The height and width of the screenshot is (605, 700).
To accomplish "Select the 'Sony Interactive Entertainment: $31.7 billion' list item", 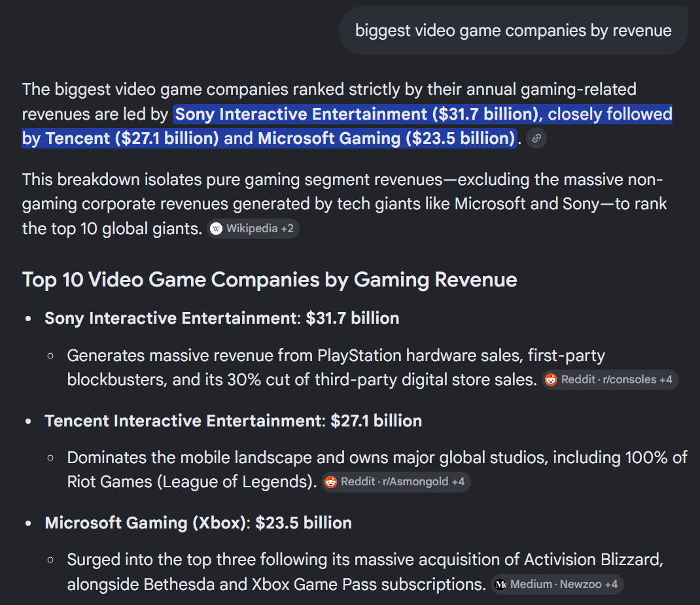I will (x=222, y=319).
